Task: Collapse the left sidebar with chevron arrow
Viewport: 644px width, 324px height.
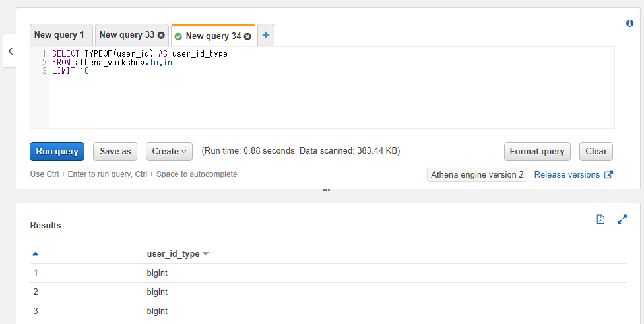Action: click(x=11, y=51)
